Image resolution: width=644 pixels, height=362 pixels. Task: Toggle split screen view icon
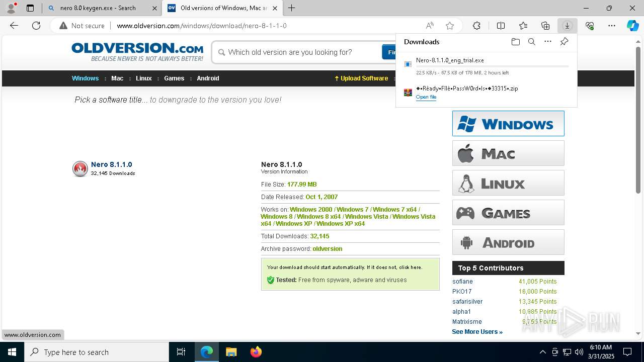[x=501, y=26]
